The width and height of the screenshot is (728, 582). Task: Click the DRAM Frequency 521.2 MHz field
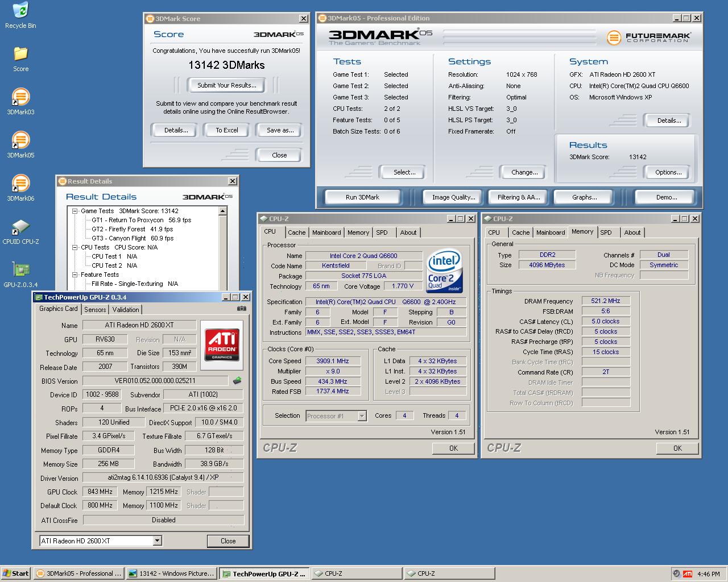[x=606, y=301]
